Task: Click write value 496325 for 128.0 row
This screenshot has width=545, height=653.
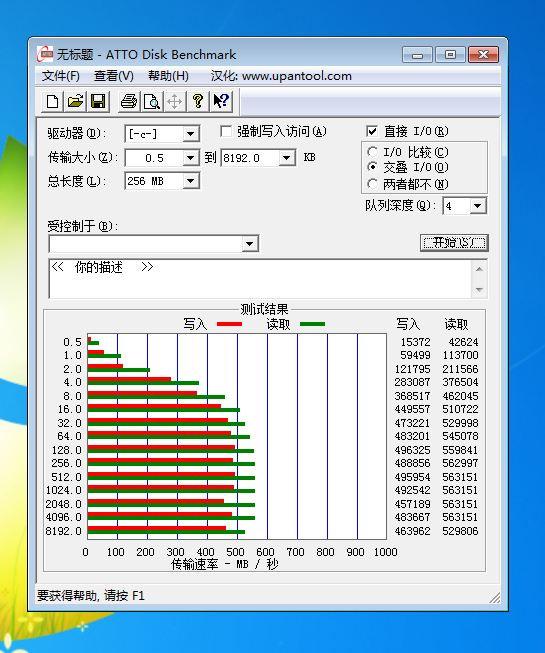Action: point(412,450)
